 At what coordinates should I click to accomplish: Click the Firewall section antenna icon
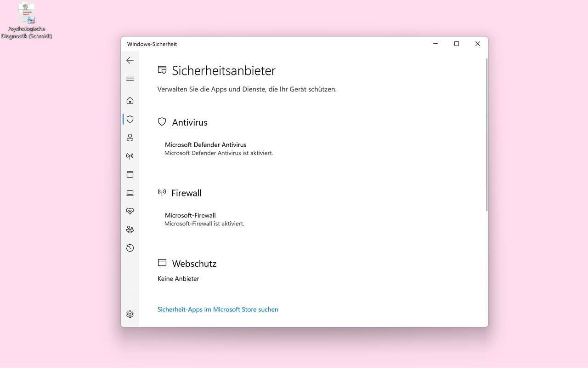point(162,192)
